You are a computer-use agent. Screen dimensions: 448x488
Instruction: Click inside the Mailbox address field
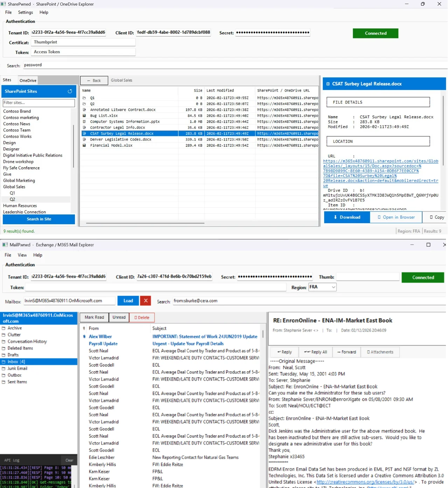[69, 300]
